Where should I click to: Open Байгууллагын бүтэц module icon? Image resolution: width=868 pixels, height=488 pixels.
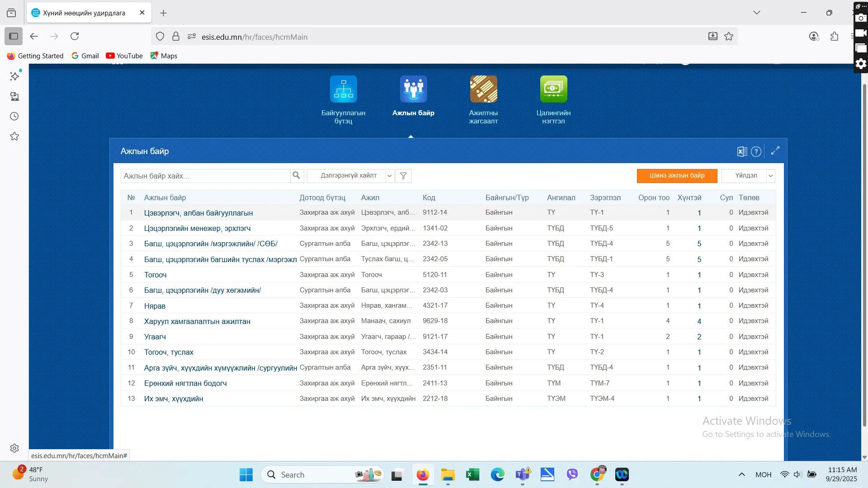click(x=343, y=89)
